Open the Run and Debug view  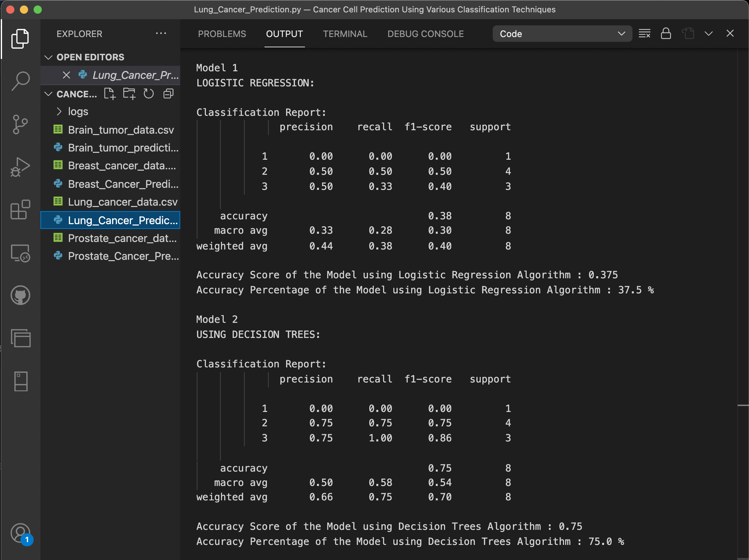click(x=20, y=167)
